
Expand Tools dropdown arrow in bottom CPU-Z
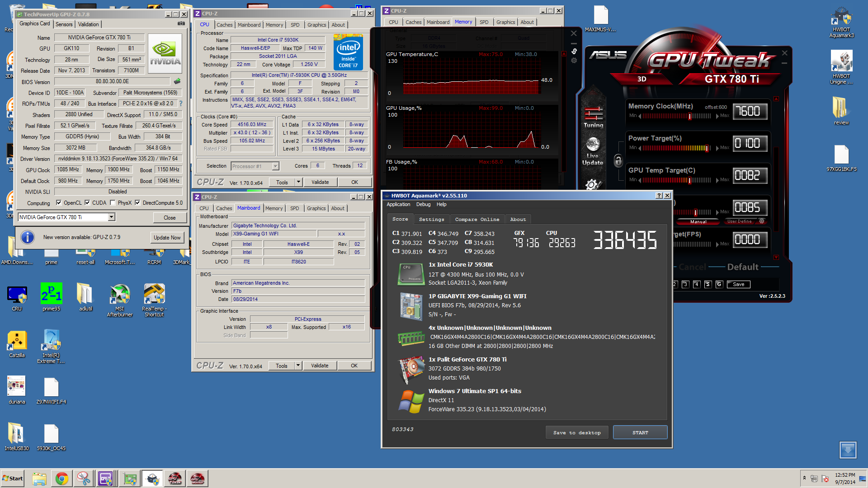298,366
